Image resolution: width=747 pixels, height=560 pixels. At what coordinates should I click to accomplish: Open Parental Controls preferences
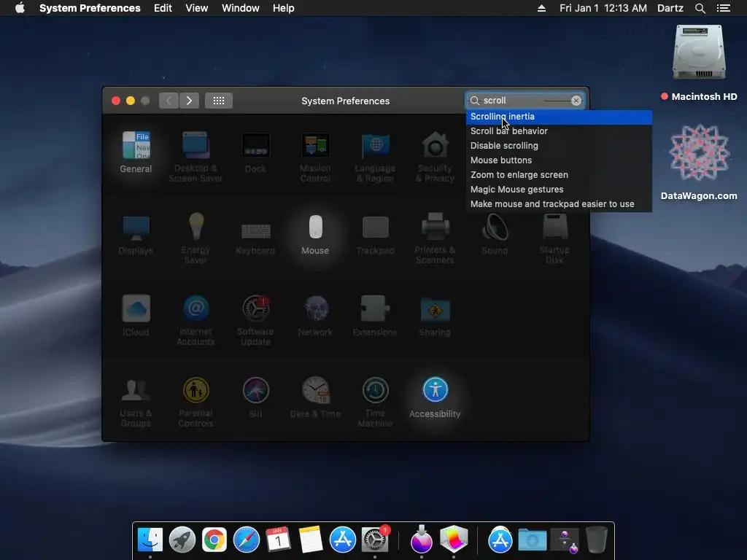click(196, 402)
